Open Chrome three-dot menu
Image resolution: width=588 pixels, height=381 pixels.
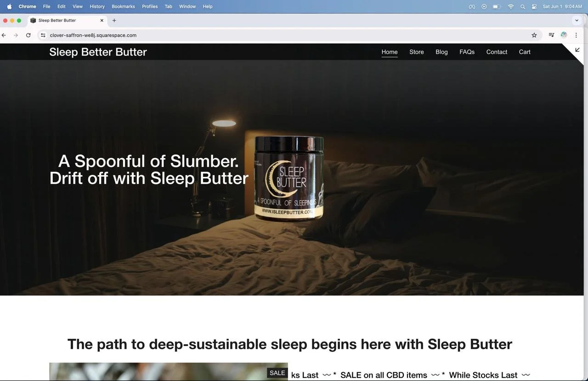point(576,35)
